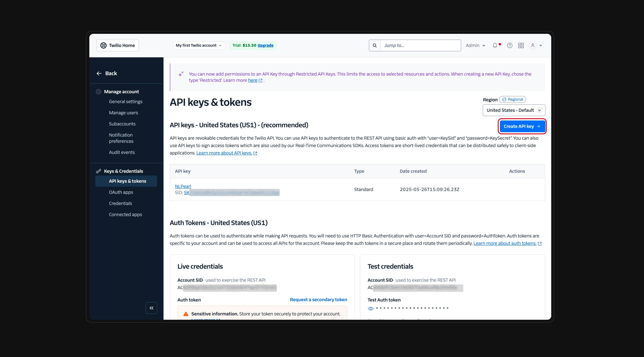644x357 pixels.
Task: Open the notifications bell
Action: [495, 45]
